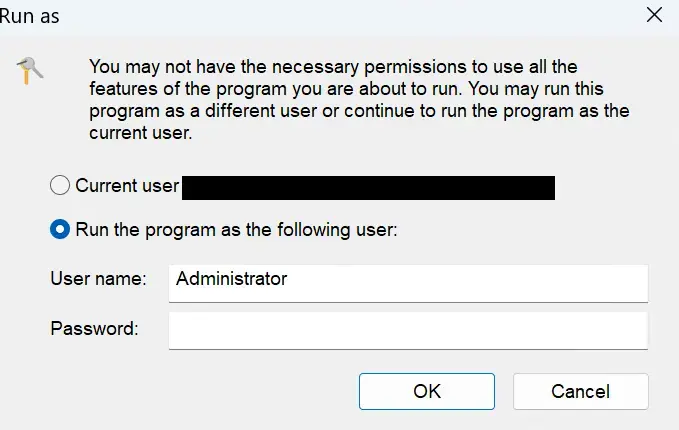Image resolution: width=679 pixels, height=430 pixels.
Task: Close the Run as dialog with X
Action: tap(654, 14)
